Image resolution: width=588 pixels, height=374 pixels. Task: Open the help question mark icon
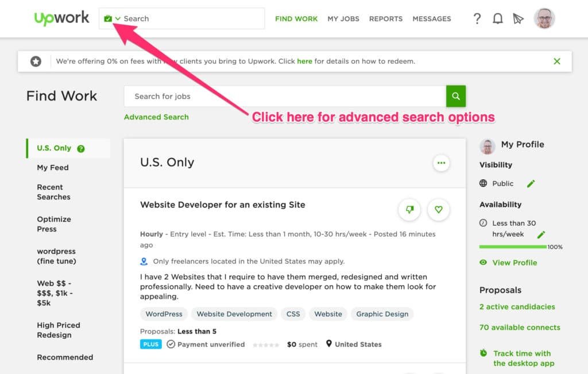(477, 18)
